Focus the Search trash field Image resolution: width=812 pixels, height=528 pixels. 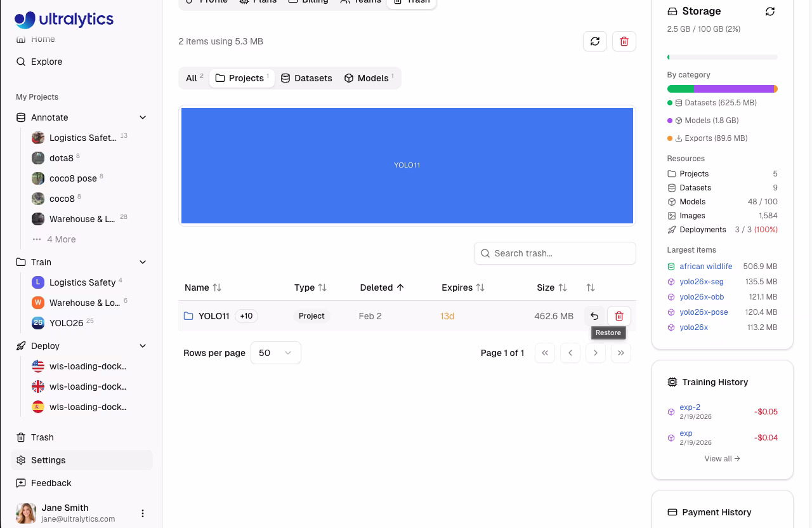point(555,253)
